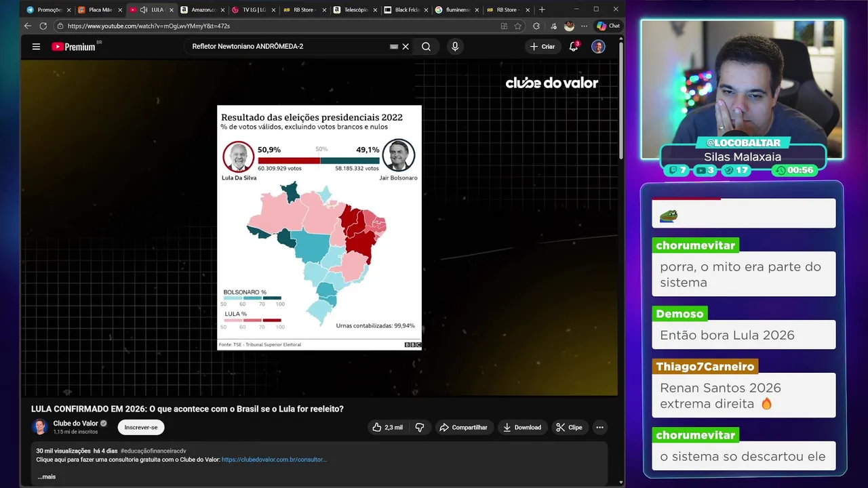Screen dimensions: 868x488
Task: Close the Amazon.com tab
Action: [222, 10]
